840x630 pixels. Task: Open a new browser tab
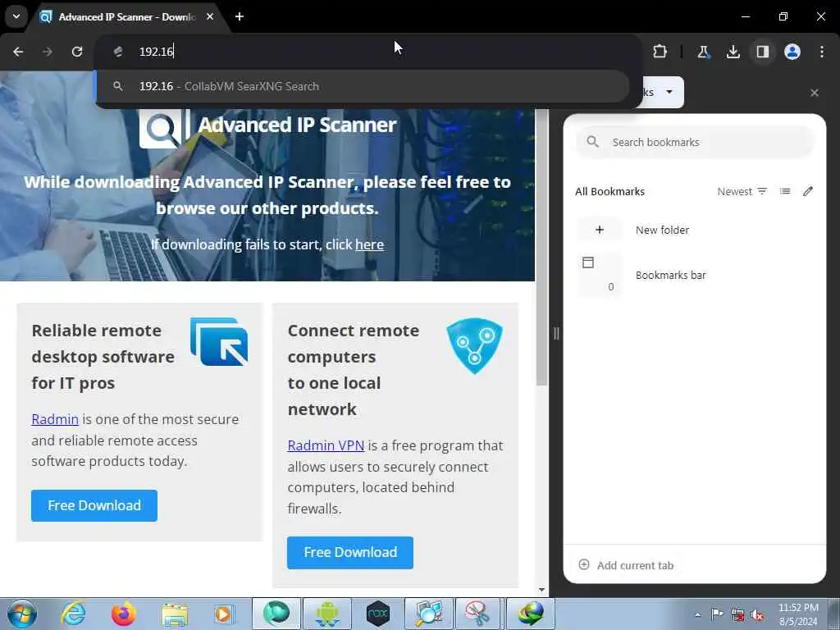[240, 16]
